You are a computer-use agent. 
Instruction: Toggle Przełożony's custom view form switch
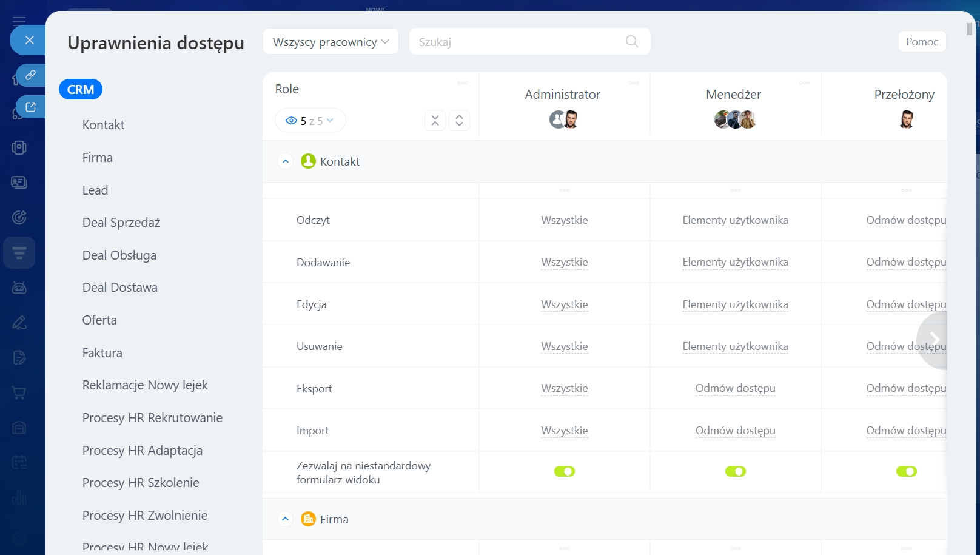[906, 471]
